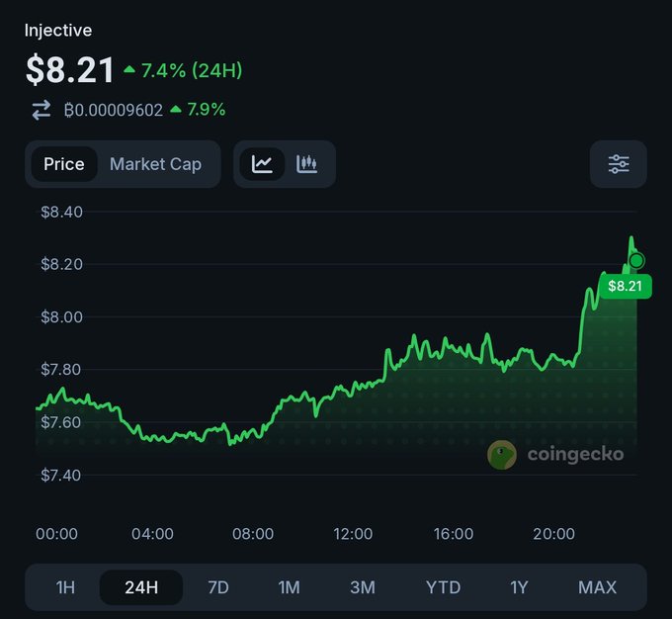This screenshot has height=619, width=672.
Task: Click the 7.9% BTC change text
Action: pos(207,110)
